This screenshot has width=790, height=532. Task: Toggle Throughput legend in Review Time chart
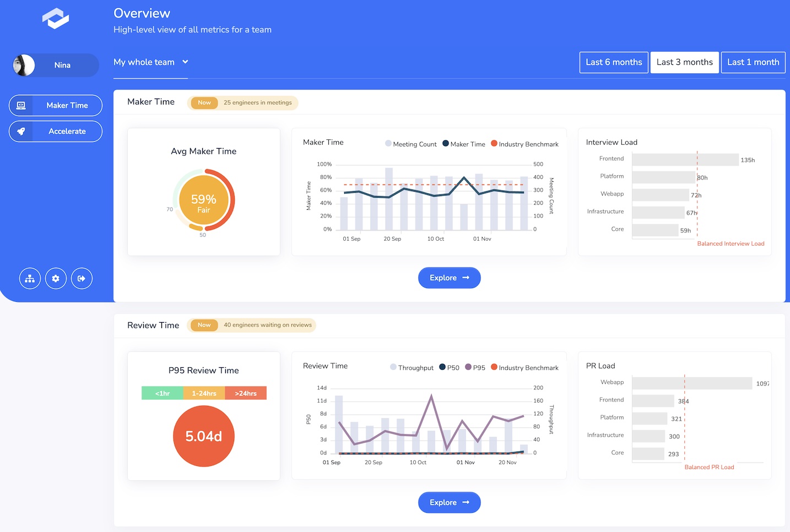[412, 367]
